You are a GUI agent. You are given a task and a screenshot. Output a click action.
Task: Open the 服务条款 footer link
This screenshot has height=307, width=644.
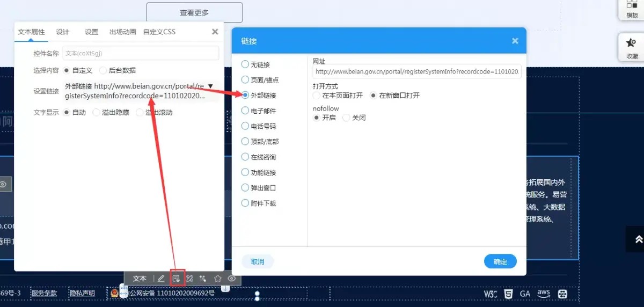[44, 293]
